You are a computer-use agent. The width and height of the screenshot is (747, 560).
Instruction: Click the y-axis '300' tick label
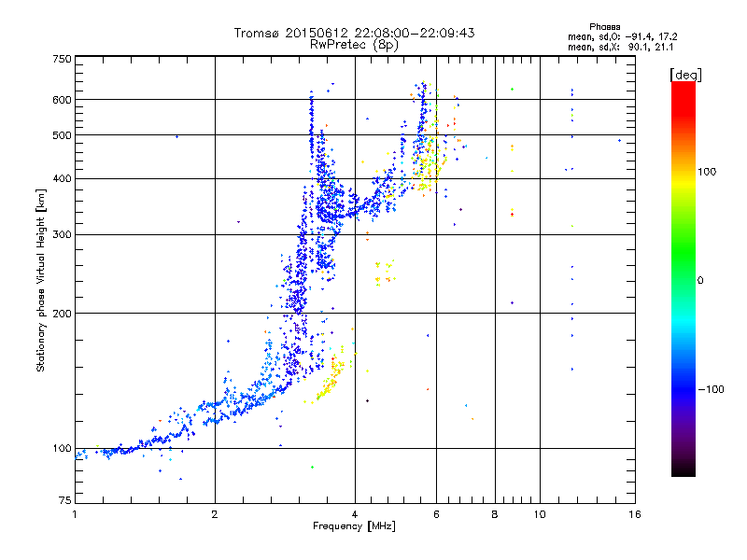pos(62,234)
